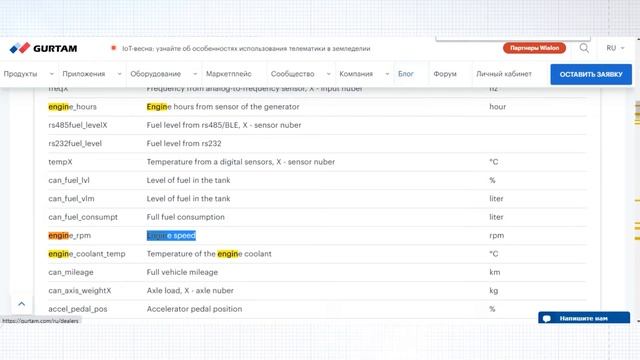This screenshot has width=640, height=360.
Task: Open the Компания menu item
Action: pos(356,74)
